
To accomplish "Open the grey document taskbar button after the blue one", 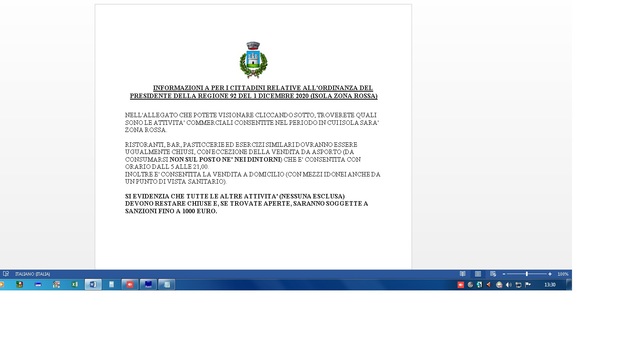I will point(167,284).
